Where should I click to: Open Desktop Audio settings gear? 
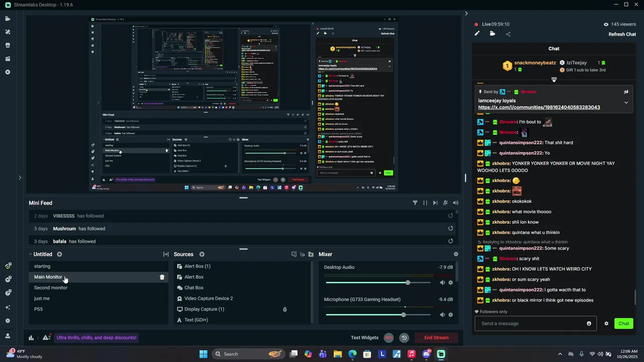[450, 283]
